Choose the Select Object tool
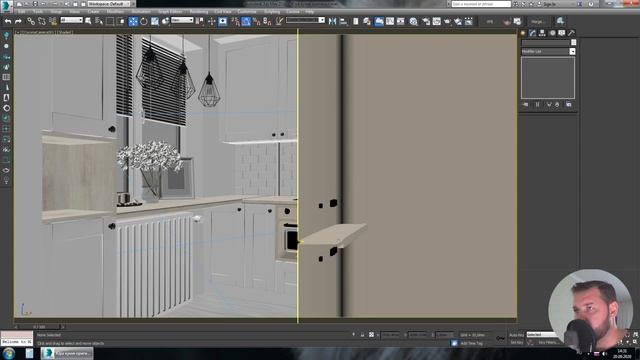The width and height of the screenshot is (640, 360). [88, 21]
